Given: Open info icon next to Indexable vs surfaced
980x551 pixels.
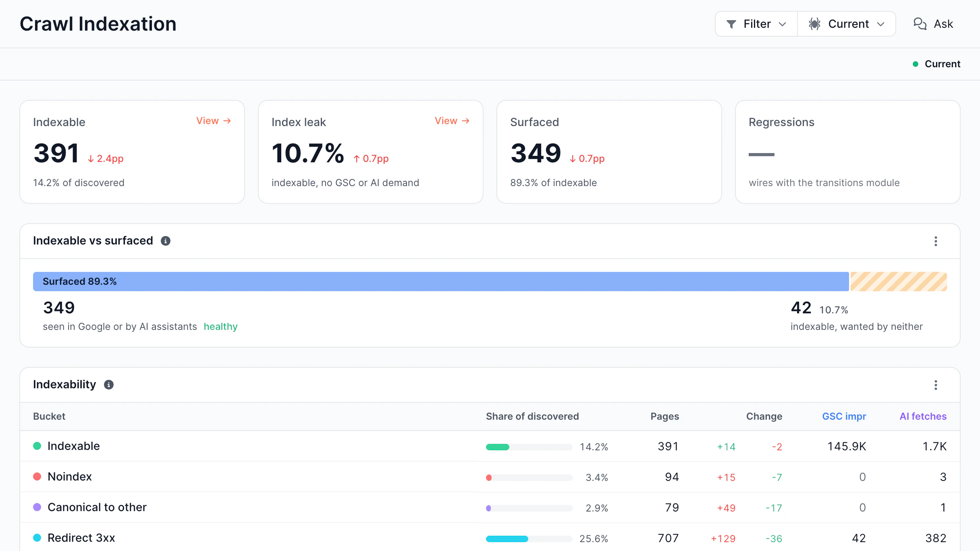Looking at the screenshot, I should pyautogui.click(x=166, y=241).
